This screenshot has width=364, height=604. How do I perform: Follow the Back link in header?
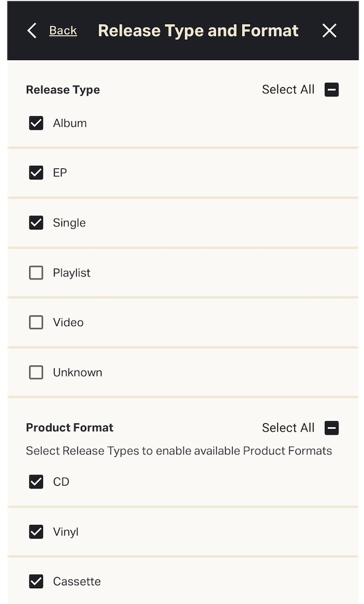coord(63,30)
